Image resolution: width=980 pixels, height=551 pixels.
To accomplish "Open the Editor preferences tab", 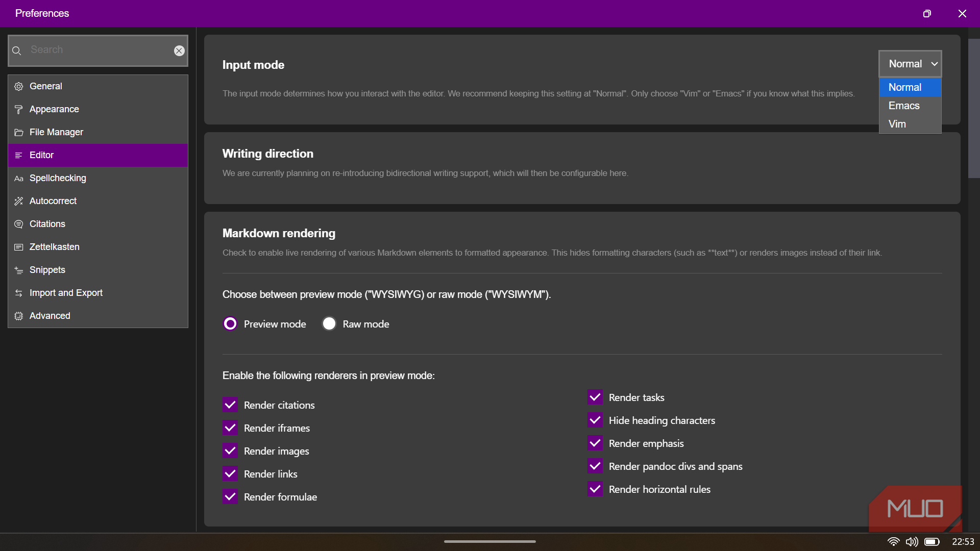I will click(x=98, y=155).
